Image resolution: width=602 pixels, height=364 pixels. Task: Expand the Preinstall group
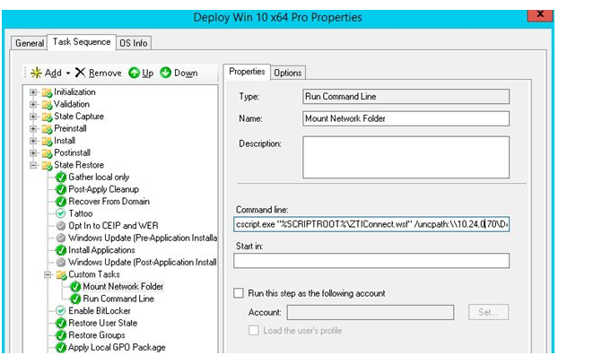[33, 128]
